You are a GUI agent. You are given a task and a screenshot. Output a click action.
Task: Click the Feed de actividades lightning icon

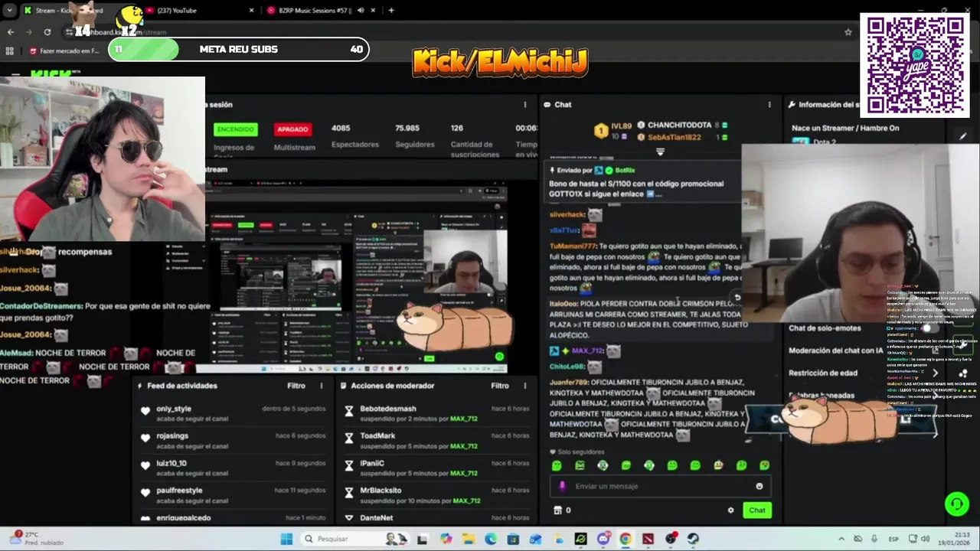[x=139, y=386]
